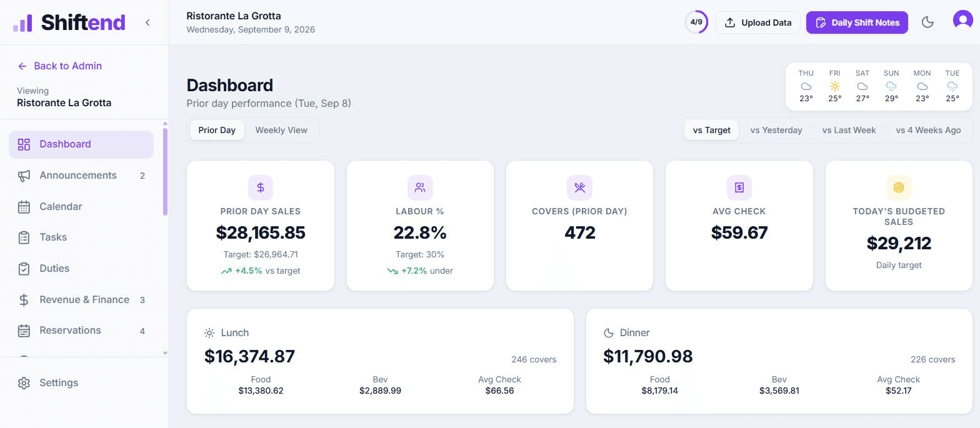This screenshot has height=428, width=980.
Task: Click the TUE rainy weather icon
Action: coord(952,86)
